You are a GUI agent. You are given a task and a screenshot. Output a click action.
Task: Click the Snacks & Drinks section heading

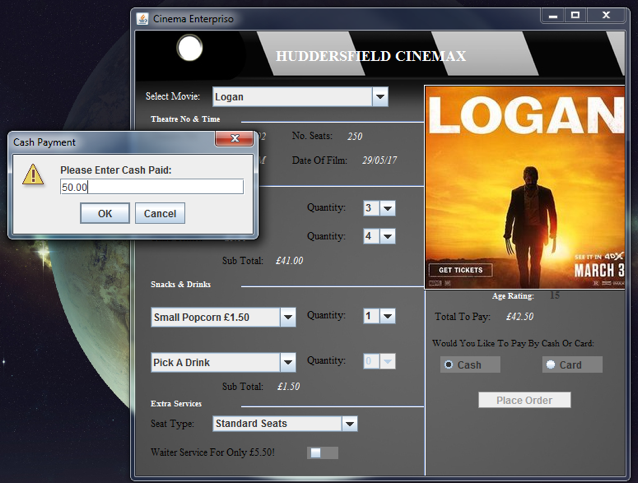(181, 284)
